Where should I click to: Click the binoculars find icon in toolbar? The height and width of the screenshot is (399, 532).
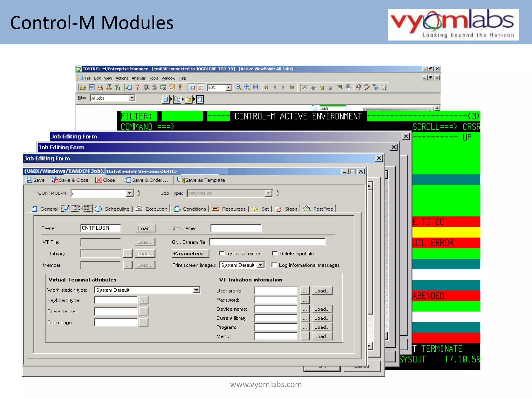(117, 88)
